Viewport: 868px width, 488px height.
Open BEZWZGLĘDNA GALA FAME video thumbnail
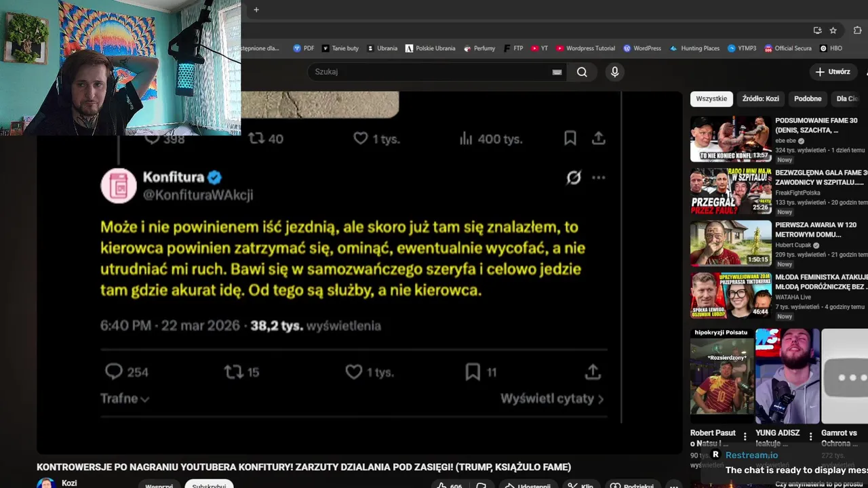[x=731, y=191]
